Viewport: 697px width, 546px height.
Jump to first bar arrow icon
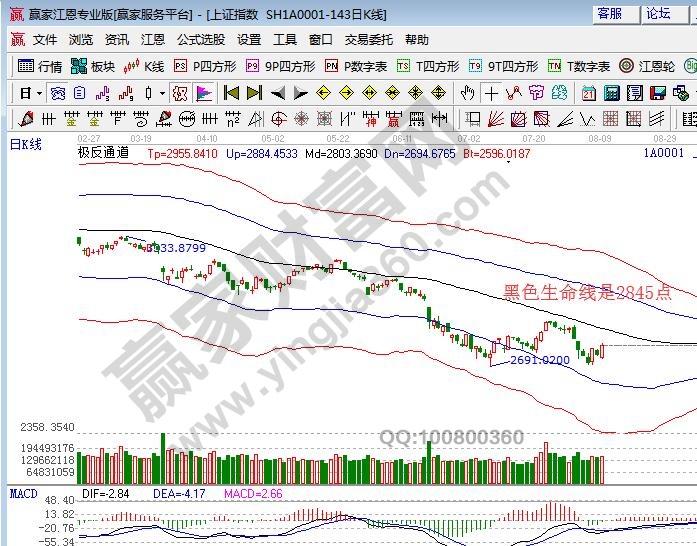point(231,93)
